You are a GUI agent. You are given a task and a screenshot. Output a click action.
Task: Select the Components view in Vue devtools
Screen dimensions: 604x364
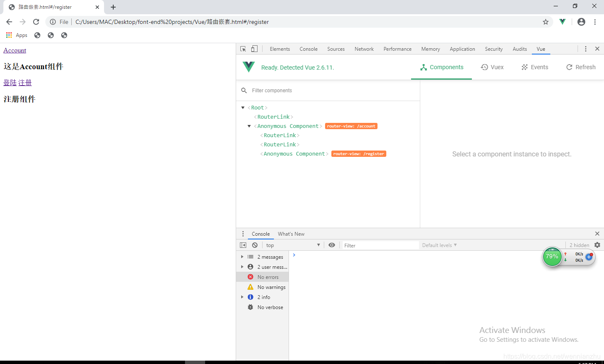(442, 67)
